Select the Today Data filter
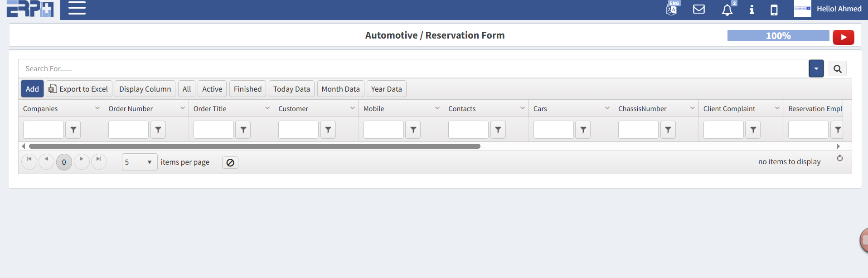This screenshot has width=868, height=278. (x=291, y=89)
